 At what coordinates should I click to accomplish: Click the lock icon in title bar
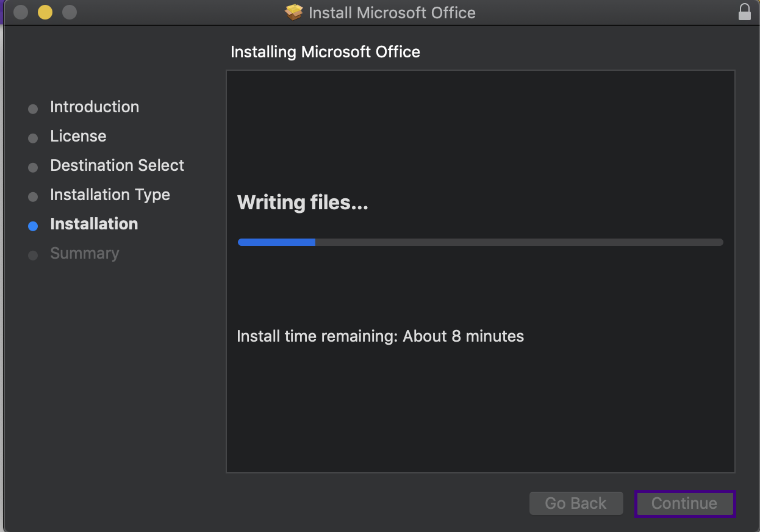pyautogui.click(x=744, y=12)
